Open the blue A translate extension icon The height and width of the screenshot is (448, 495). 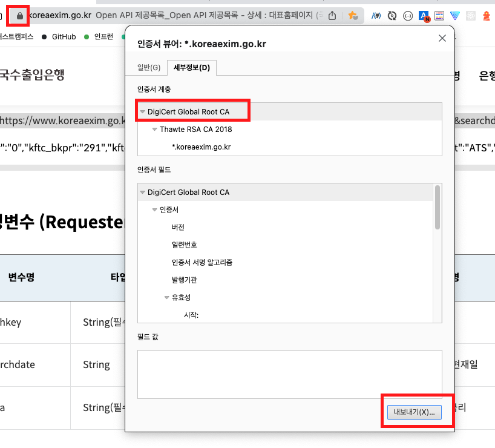[x=424, y=16]
